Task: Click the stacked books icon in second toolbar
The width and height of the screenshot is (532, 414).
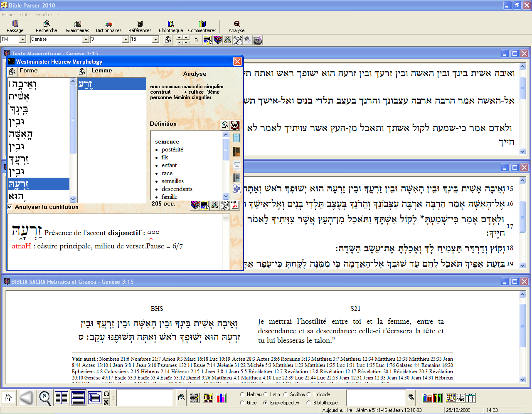Action: click(x=218, y=40)
